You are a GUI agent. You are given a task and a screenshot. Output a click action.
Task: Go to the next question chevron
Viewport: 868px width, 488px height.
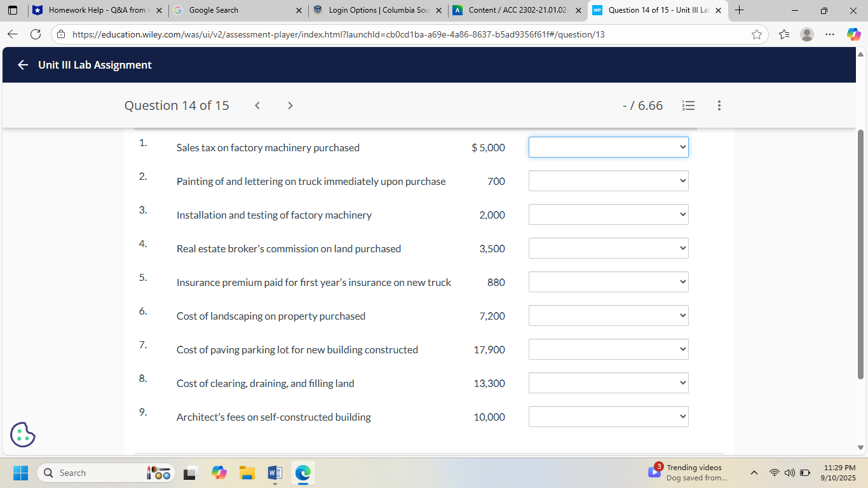pos(290,105)
